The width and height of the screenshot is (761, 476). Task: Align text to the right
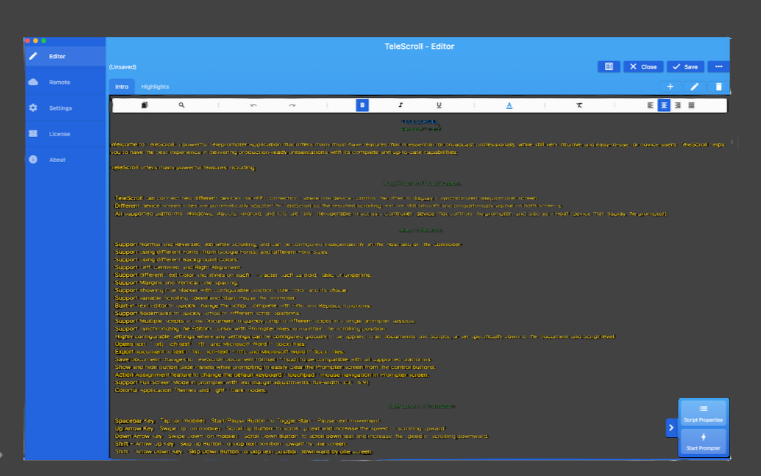(678, 105)
